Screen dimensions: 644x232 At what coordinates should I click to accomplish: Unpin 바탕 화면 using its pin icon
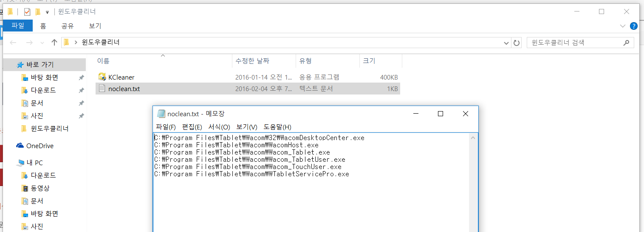pyautogui.click(x=81, y=77)
